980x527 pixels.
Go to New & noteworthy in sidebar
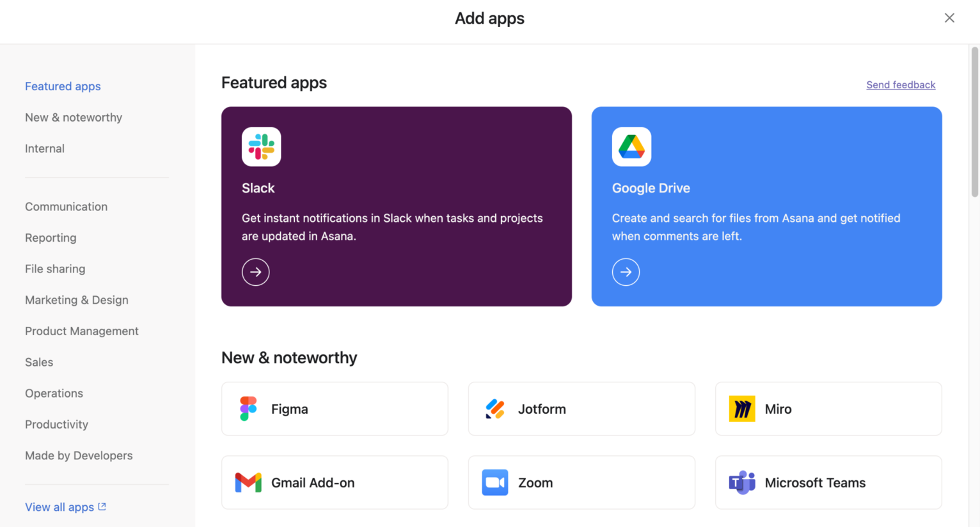click(74, 117)
